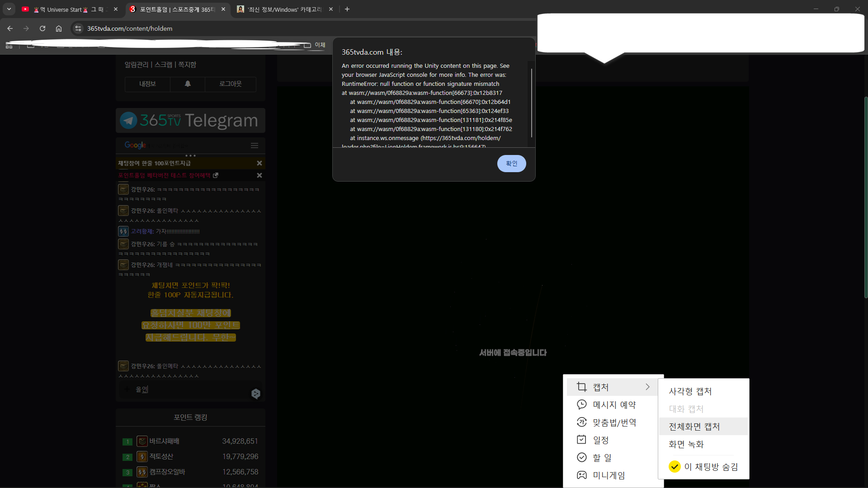
Task: Open new browser tab with plus icon
Action: (347, 9)
